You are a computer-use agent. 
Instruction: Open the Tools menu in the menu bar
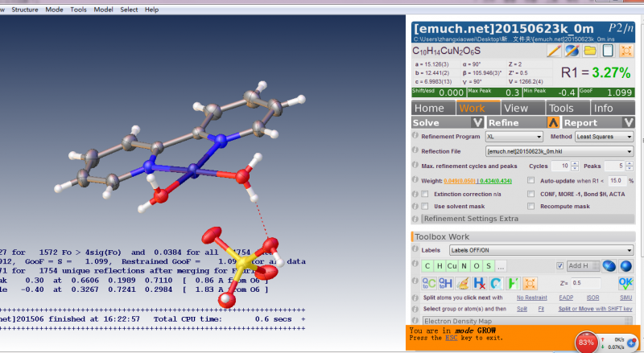pos(78,10)
